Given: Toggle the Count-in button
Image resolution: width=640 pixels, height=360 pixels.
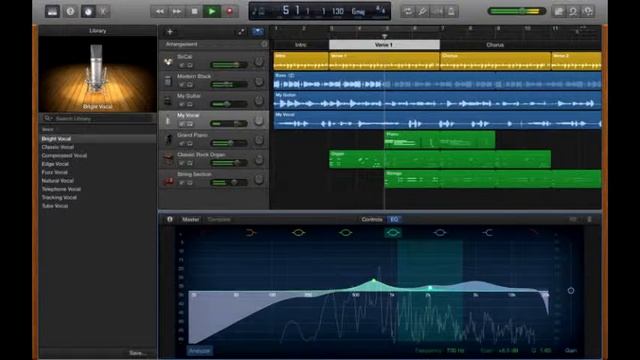Looking at the screenshot, I should [437, 11].
